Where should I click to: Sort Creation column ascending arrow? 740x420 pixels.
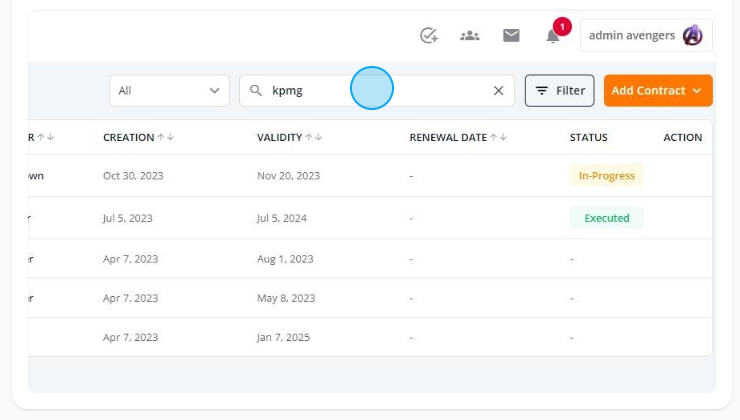tap(161, 137)
